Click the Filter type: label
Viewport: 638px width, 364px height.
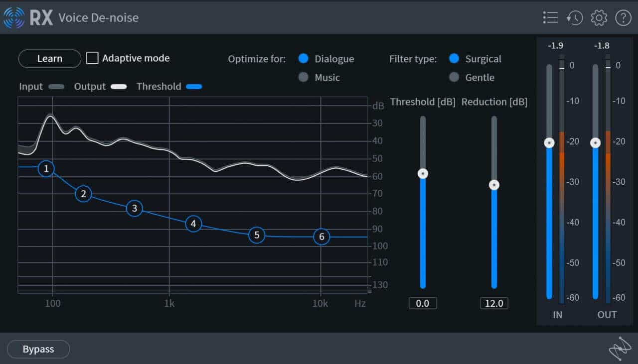tap(413, 59)
